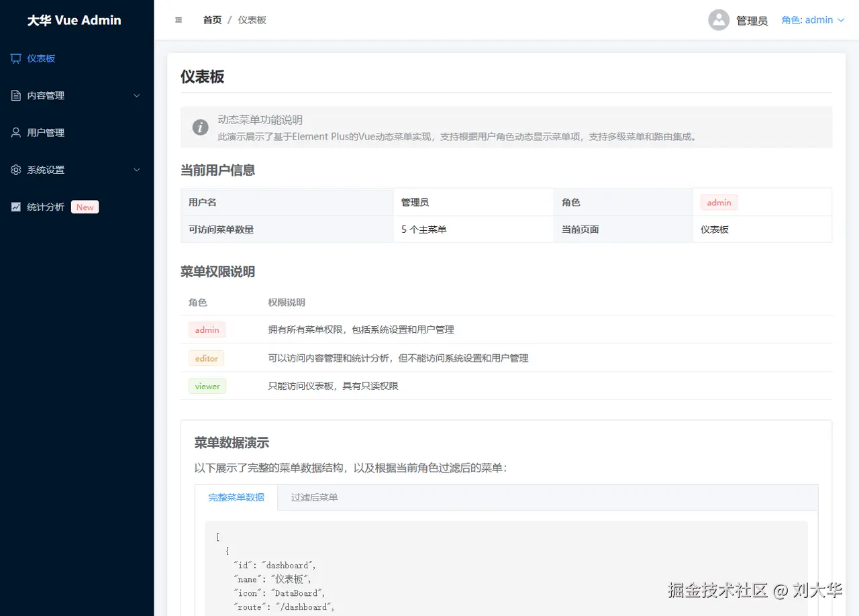Click the info icon in the notice banner
The height and width of the screenshot is (616, 859).
click(x=200, y=127)
